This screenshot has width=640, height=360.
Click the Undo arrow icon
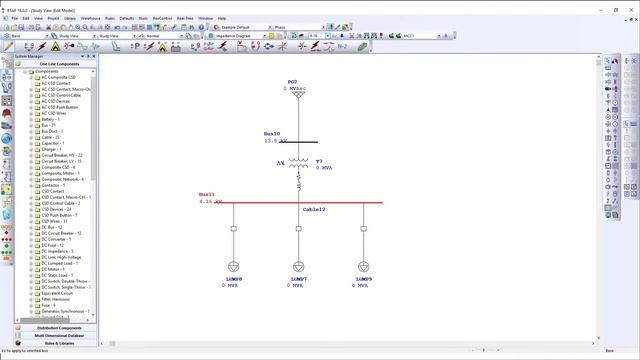(117, 27)
